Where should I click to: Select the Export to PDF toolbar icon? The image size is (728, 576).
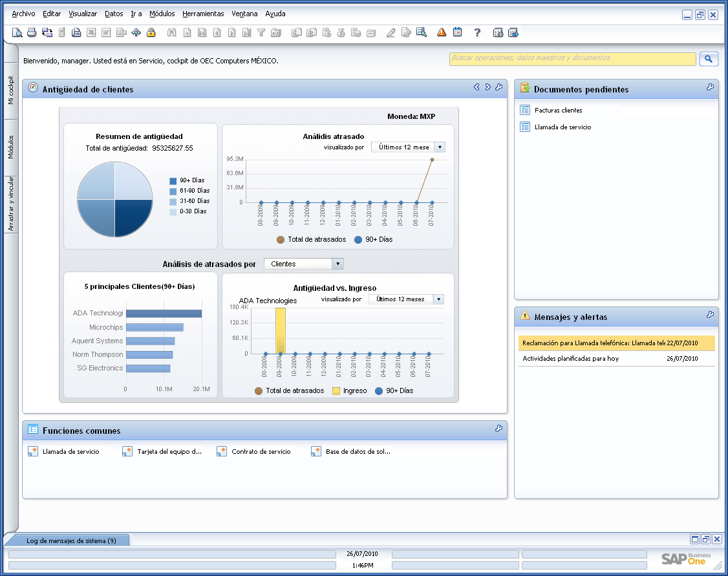click(122, 32)
